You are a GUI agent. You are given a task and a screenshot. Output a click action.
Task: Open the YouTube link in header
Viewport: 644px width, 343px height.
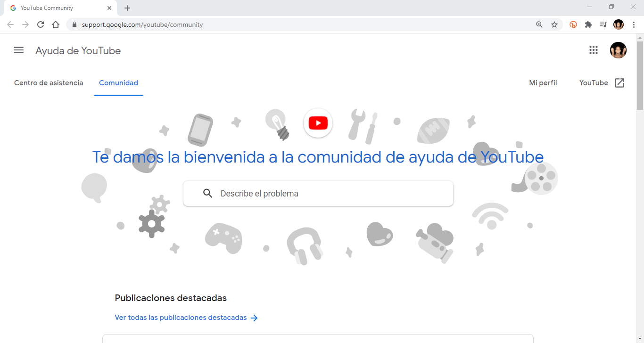pyautogui.click(x=594, y=83)
